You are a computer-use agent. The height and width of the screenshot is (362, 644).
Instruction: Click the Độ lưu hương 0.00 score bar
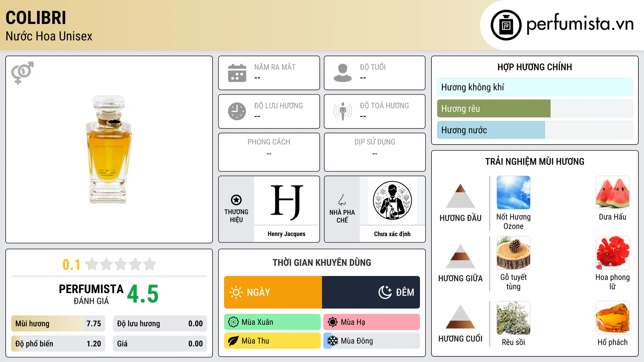click(x=160, y=324)
